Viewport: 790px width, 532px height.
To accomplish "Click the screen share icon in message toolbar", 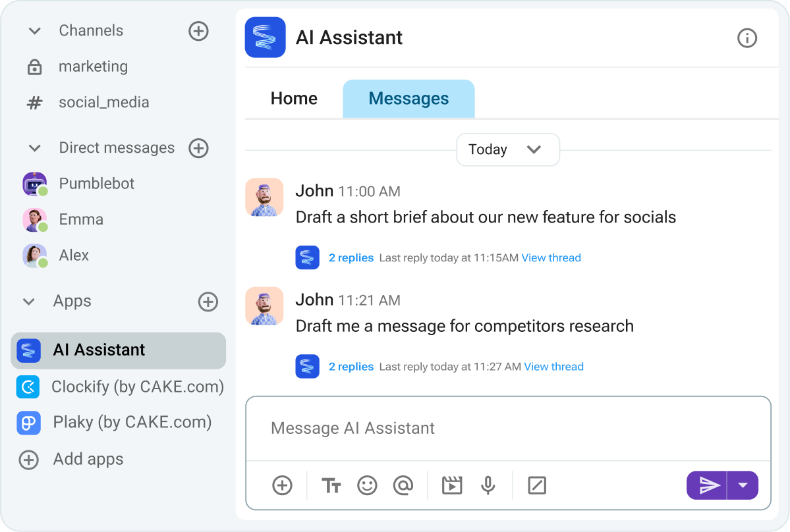I will 537,485.
